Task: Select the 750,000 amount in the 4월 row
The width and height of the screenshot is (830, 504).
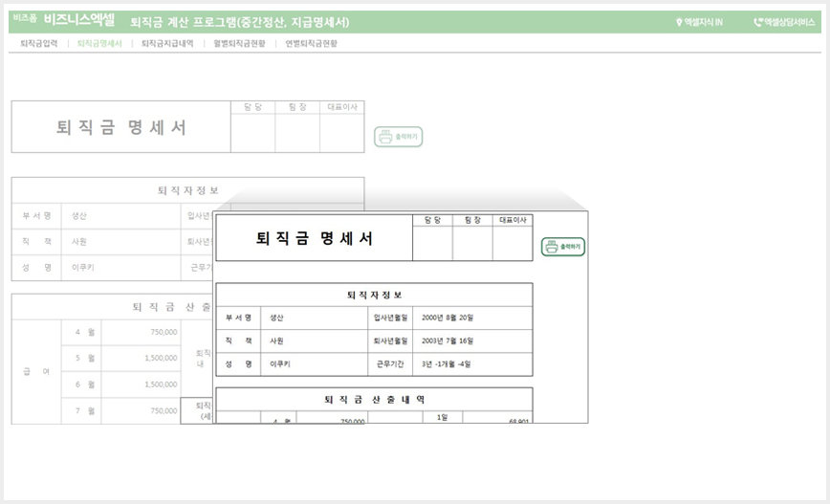Action: click(x=141, y=333)
